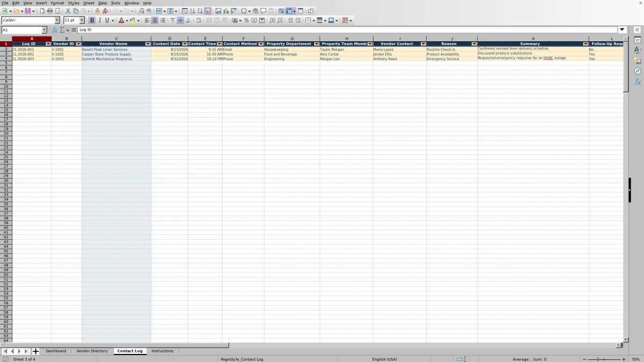Click the Insert Chart icon
Viewport: 644px width, 362px height.
[x=226, y=11]
